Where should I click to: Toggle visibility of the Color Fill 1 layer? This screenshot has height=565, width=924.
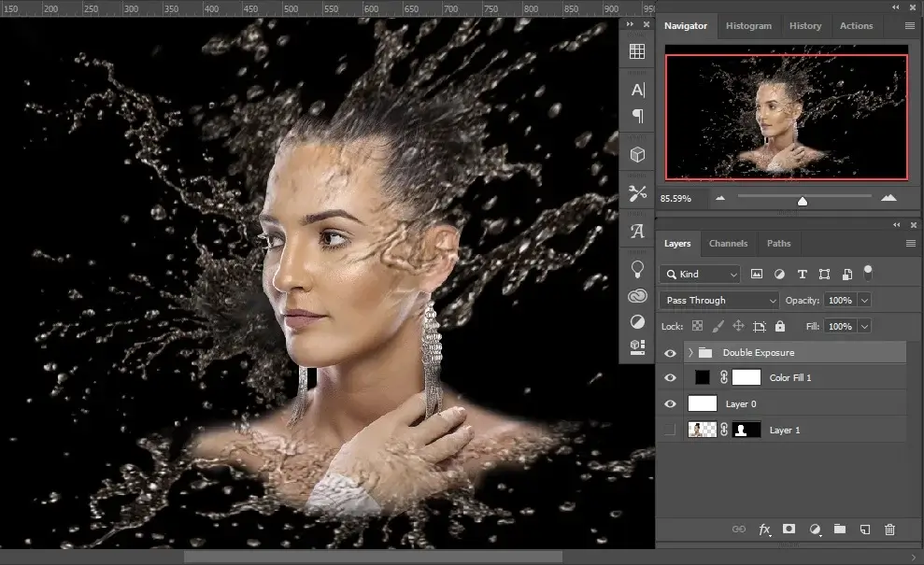pyautogui.click(x=670, y=377)
